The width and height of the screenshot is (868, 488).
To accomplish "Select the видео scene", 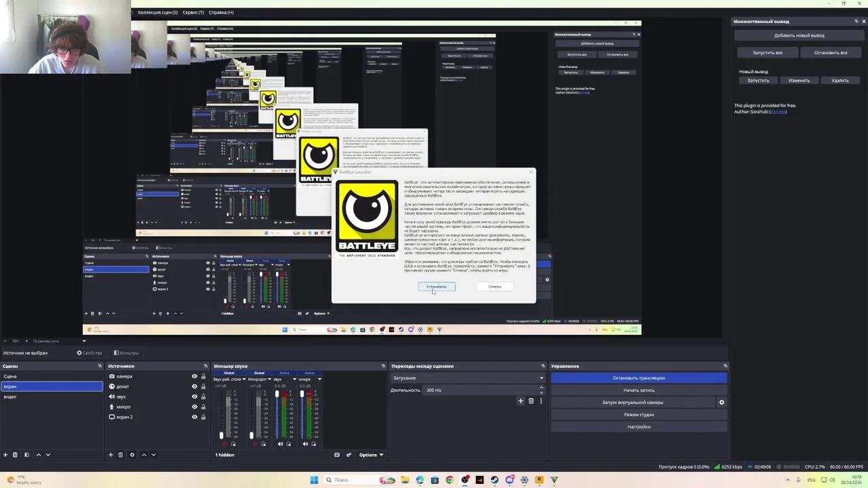I will pyautogui.click(x=52, y=396).
